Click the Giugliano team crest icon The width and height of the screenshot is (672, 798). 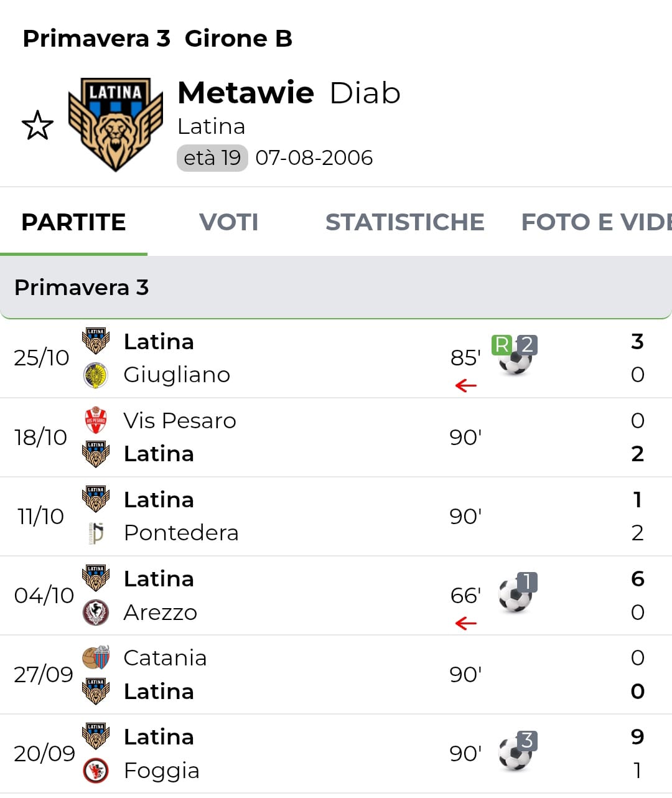click(96, 375)
